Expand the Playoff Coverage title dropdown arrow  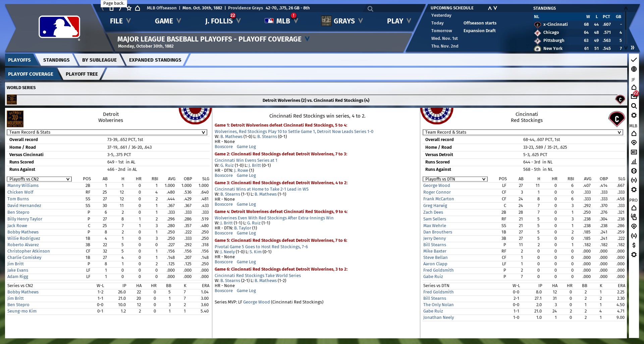[307, 39]
